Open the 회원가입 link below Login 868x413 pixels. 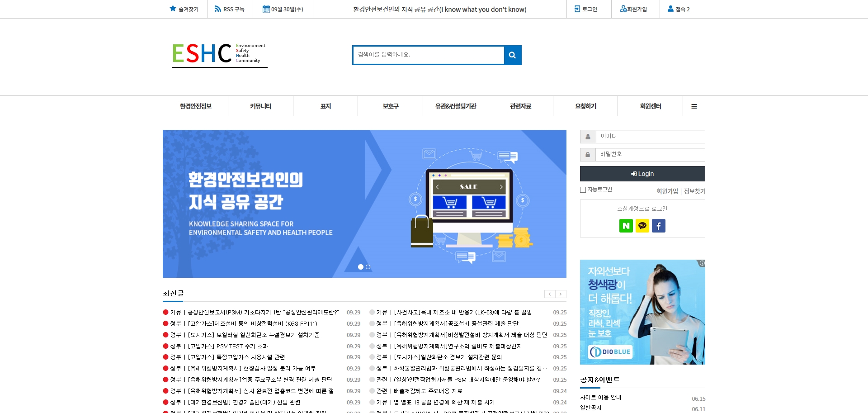666,191
